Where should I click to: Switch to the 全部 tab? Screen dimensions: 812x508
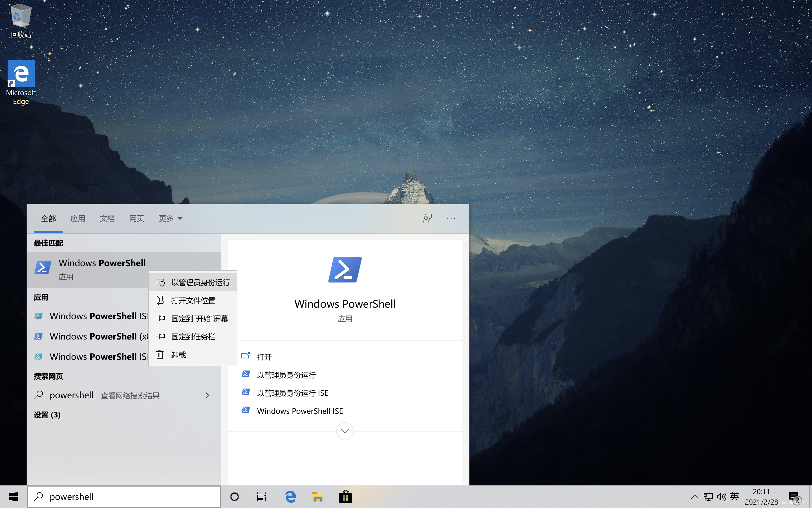[x=48, y=219]
